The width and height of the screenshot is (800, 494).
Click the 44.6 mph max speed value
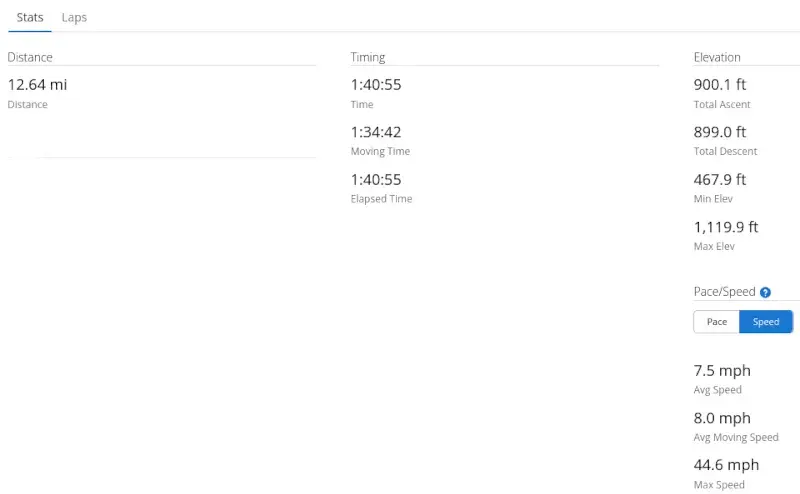click(x=726, y=465)
